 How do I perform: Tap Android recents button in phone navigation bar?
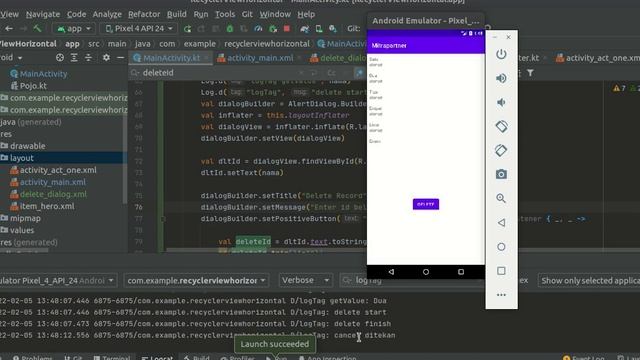click(461, 272)
